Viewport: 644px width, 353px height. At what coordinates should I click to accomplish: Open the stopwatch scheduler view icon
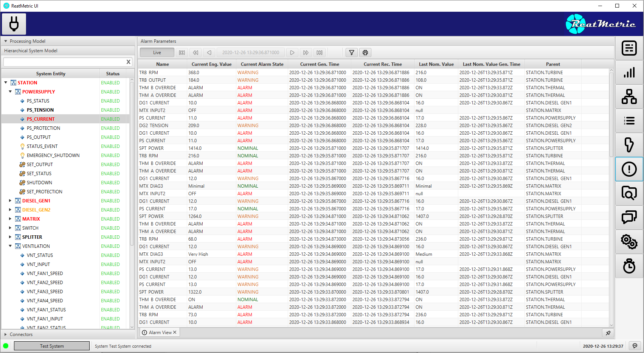tap(629, 266)
